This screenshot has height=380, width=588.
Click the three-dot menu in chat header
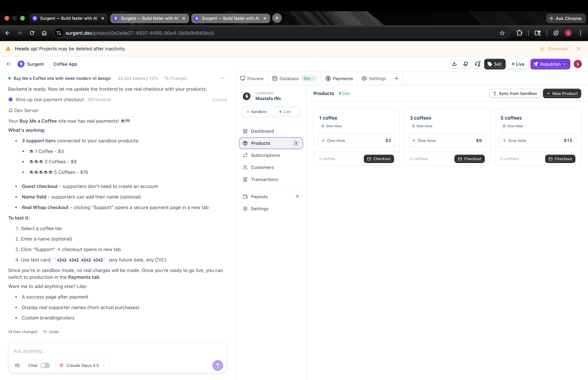click(222, 78)
